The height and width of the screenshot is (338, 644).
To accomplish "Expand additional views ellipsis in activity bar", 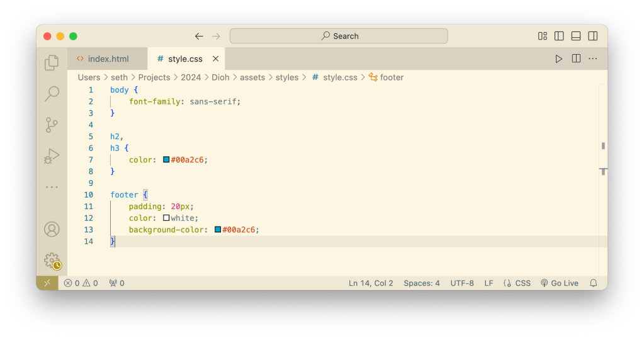I will pos(52,187).
